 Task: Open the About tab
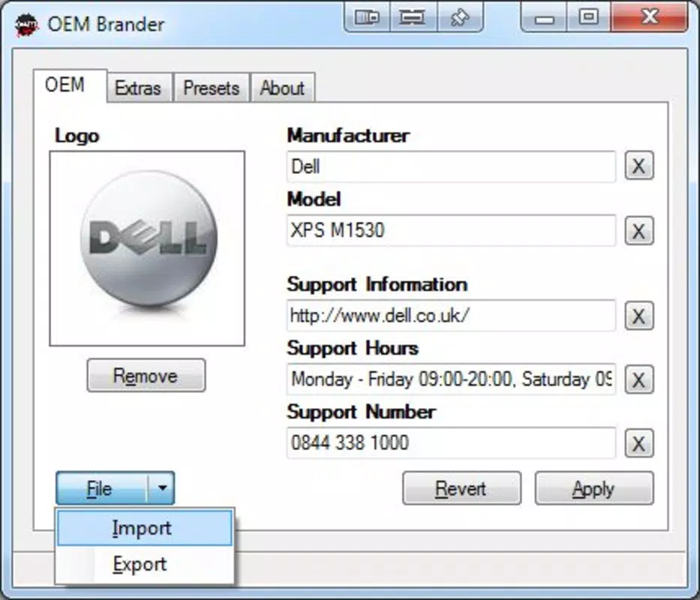[x=283, y=88]
